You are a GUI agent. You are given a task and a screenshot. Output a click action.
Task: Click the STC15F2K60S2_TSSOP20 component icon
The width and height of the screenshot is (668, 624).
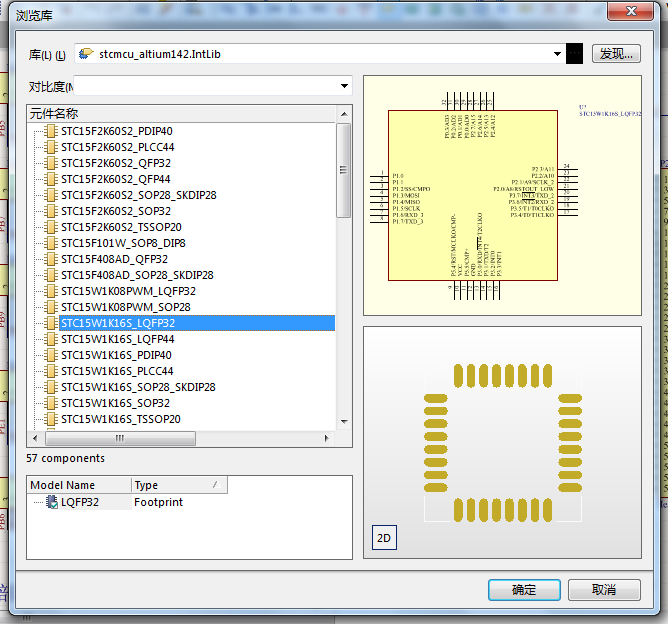coord(51,227)
